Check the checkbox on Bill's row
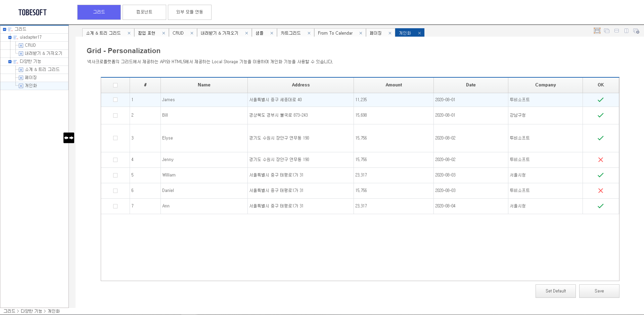The image size is (644, 315). (x=115, y=115)
